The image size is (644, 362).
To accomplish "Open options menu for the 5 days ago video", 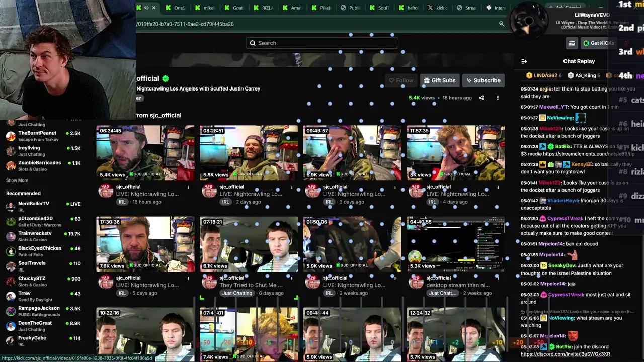I will tap(188, 278).
